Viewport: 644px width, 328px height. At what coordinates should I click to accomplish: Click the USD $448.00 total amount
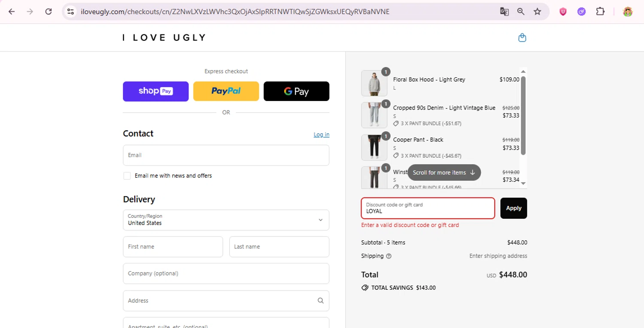tap(507, 275)
